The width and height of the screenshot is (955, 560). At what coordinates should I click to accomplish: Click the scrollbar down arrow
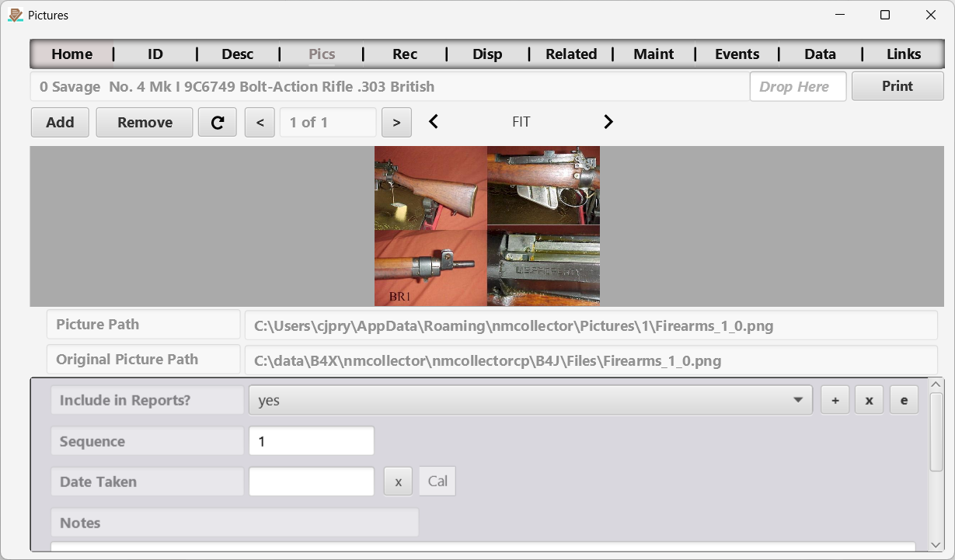point(936,544)
